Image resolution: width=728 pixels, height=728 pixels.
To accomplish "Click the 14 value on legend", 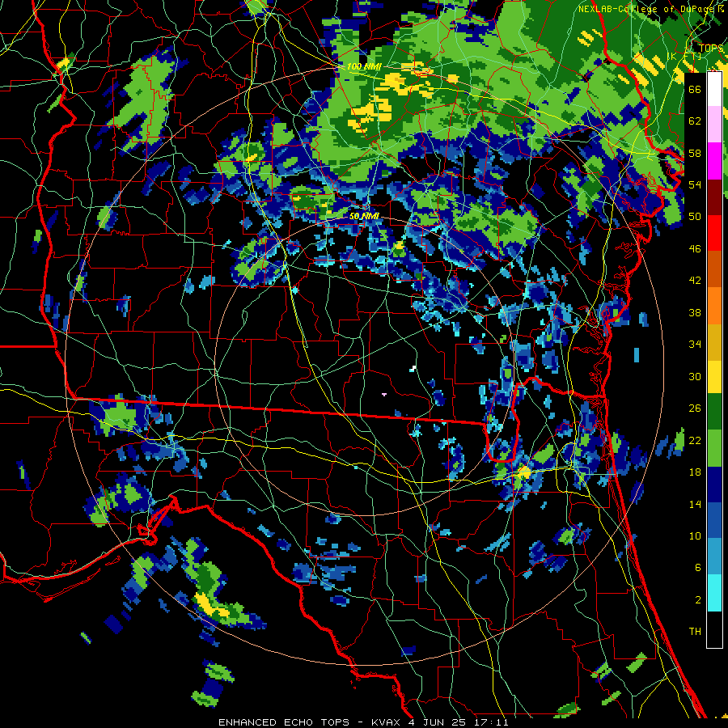I will click(695, 504).
